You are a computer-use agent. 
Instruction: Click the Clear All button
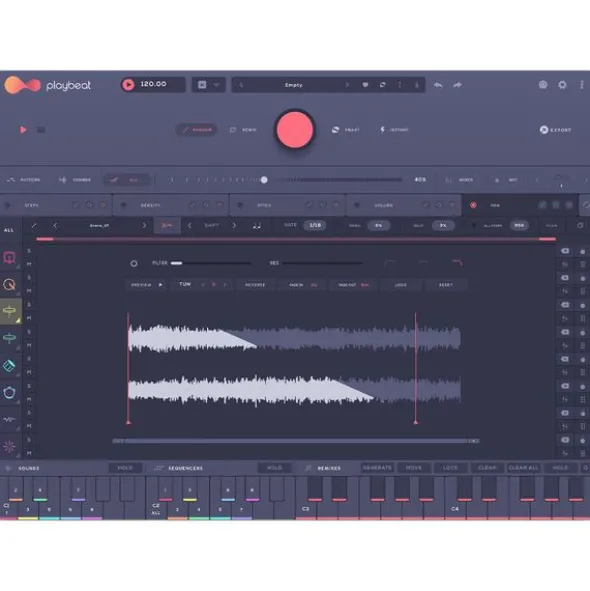point(524,468)
